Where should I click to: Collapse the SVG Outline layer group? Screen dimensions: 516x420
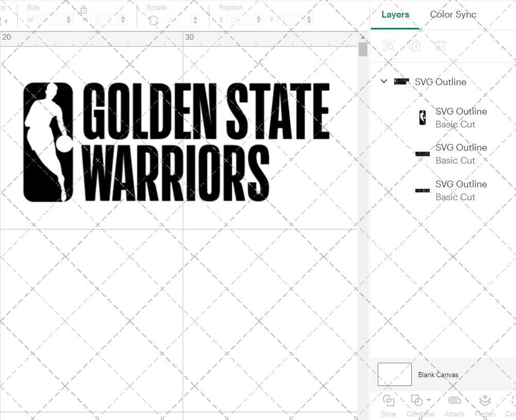point(383,82)
